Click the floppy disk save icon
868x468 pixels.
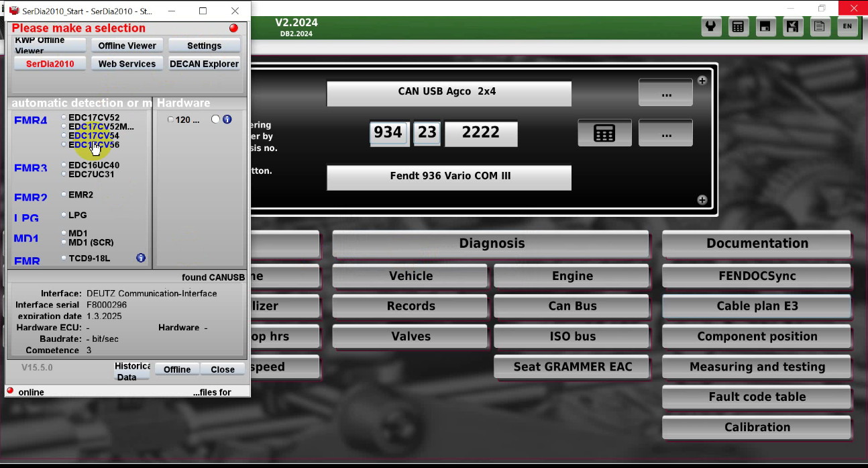click(765, 27)
